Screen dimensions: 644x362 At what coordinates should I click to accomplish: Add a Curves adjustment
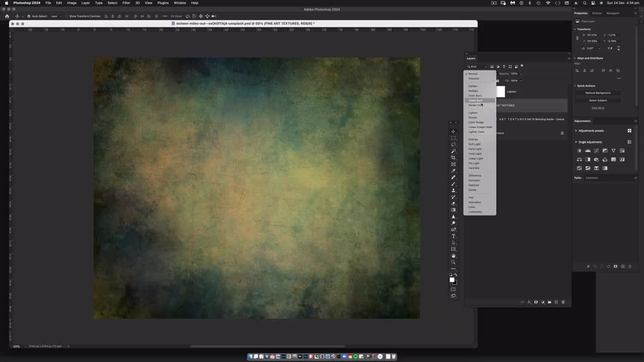596,150
